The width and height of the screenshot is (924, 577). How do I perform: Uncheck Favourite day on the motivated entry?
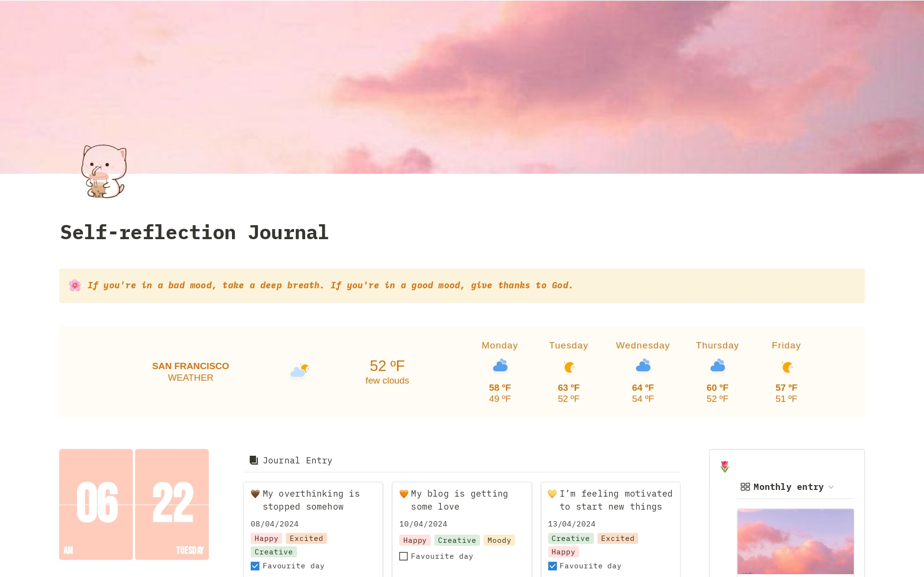[552, 566]
